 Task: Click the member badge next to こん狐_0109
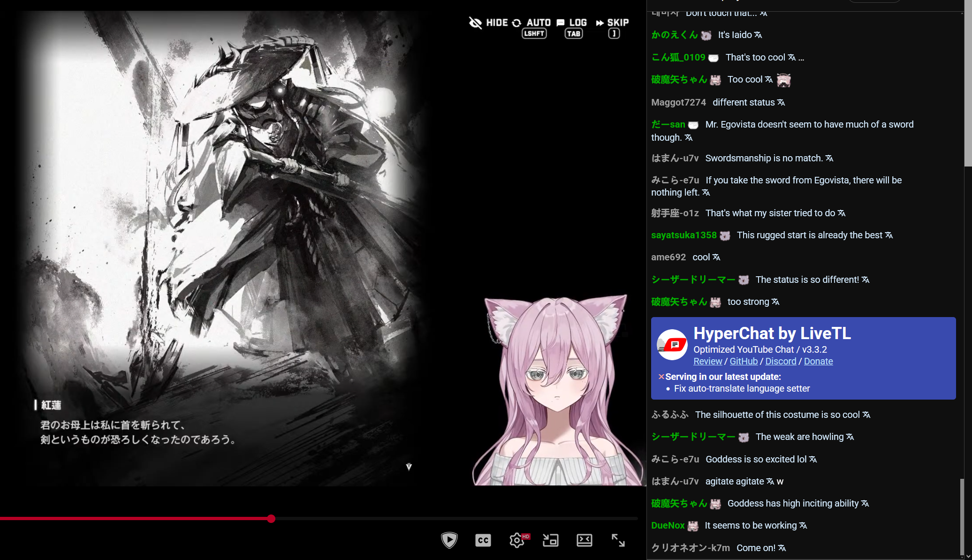point(713,58)
